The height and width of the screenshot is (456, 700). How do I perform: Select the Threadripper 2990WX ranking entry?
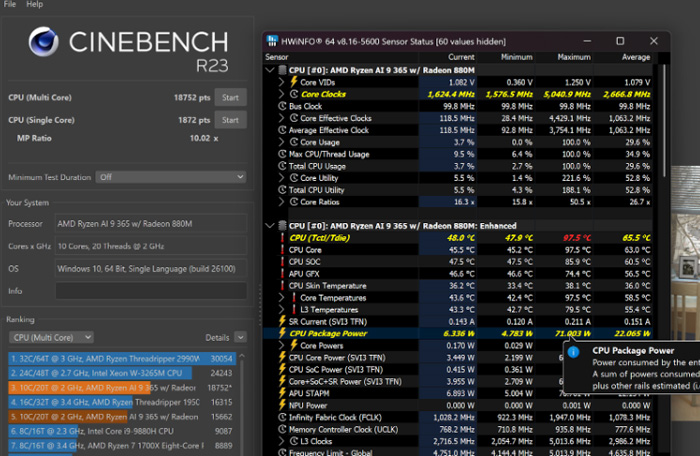click(x=122, y=359)
